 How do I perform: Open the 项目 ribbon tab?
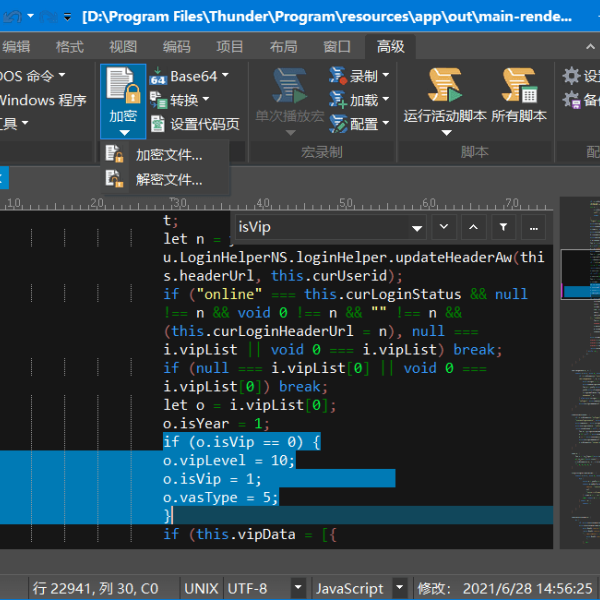(x=230, y=47)
